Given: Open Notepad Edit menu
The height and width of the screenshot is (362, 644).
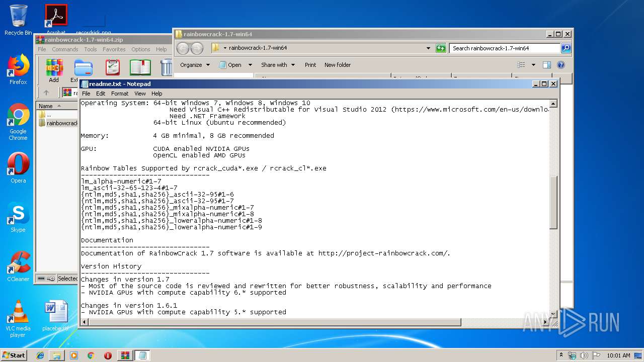Looking at the screenshot, I should pyautogui.click(x=101, y=94).
